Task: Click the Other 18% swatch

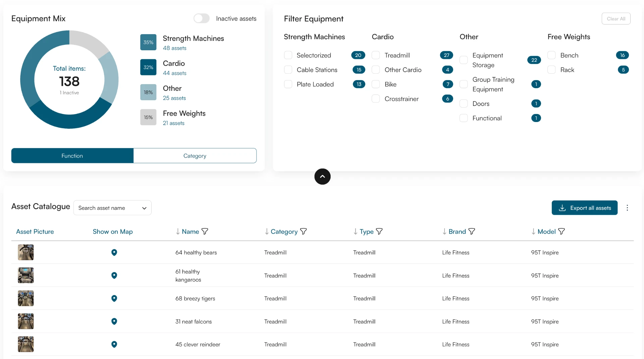Action: click(x=148, y=92)
